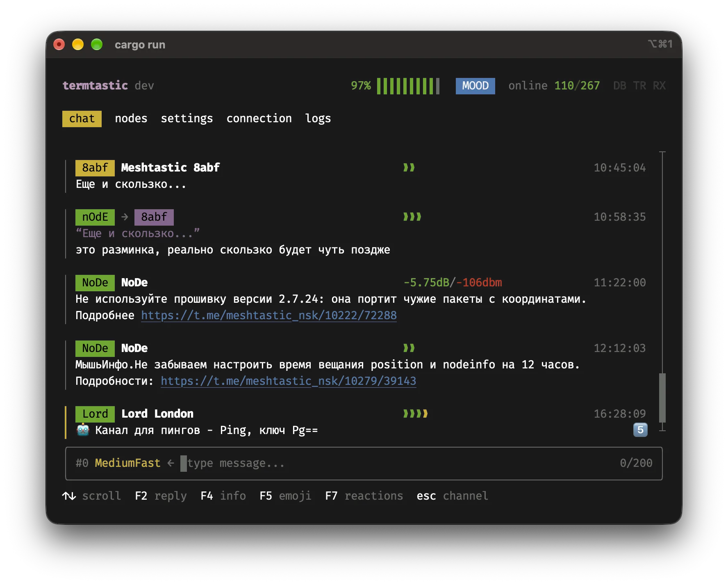Open the nodes tab
This screenshot has height=585, width=728.
[x=131, y=119]
